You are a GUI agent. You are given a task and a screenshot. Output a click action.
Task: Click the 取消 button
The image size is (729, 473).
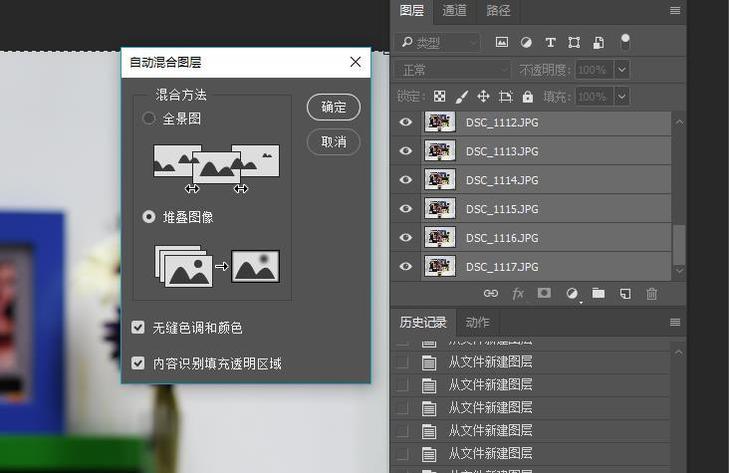[x=333, y=141]
